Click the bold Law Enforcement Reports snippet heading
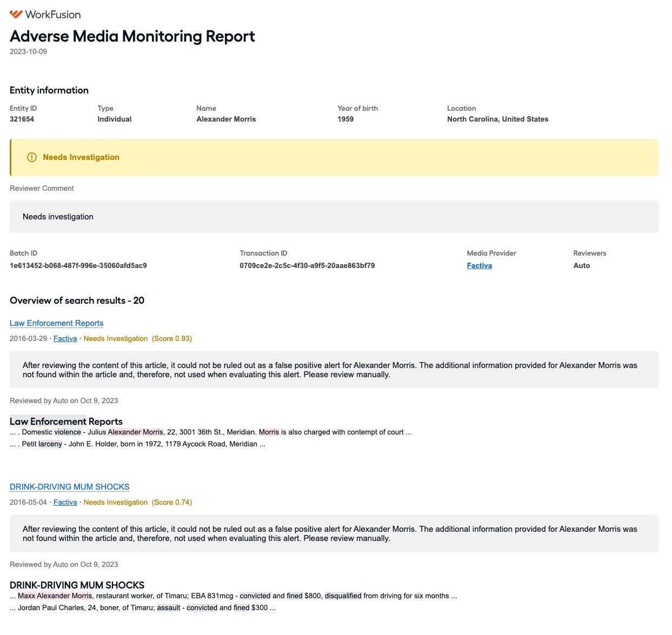Image resolution: width=672 pixels, height=635 pixels. (66, 422)
